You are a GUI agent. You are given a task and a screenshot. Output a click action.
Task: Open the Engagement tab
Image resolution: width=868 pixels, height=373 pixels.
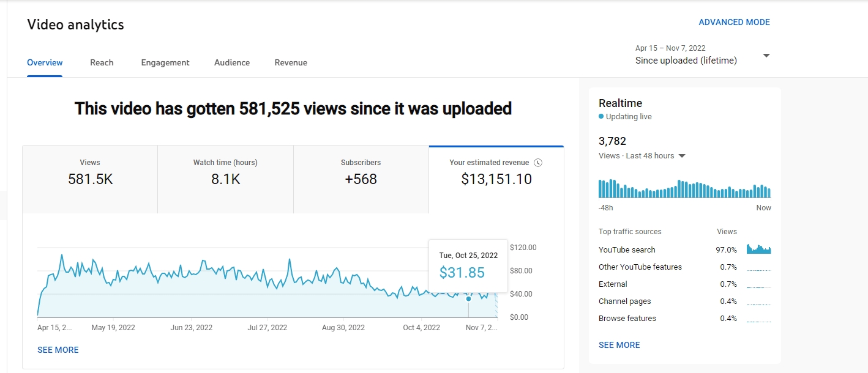165,62
